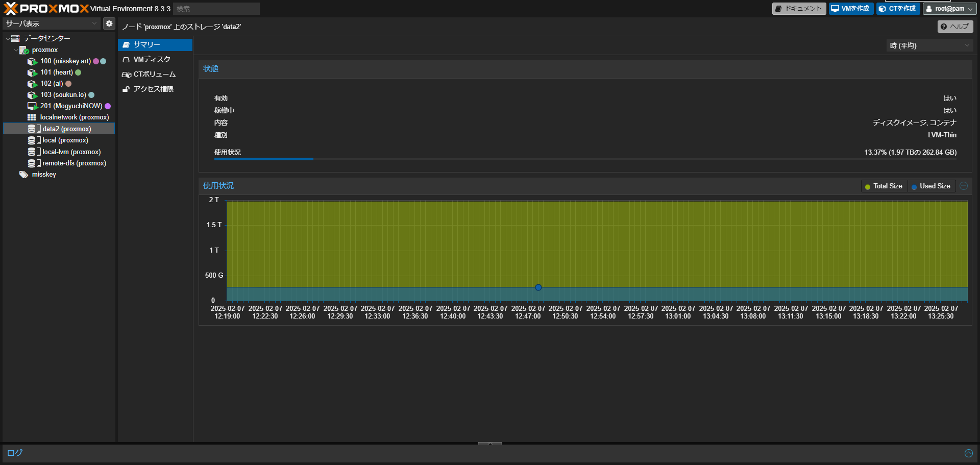Click the Proxmox logo
The width and height of the screenshot is (980, 465).
[46, 9]
